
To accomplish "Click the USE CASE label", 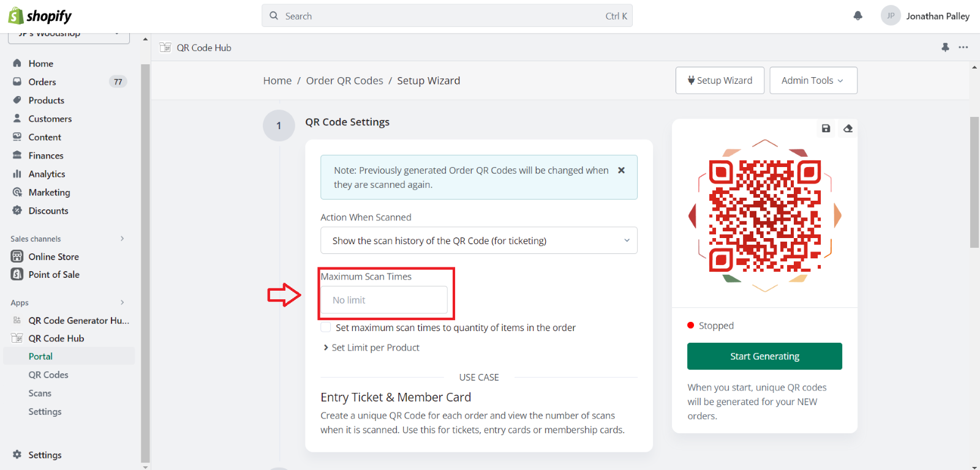I will pos(479,377).
